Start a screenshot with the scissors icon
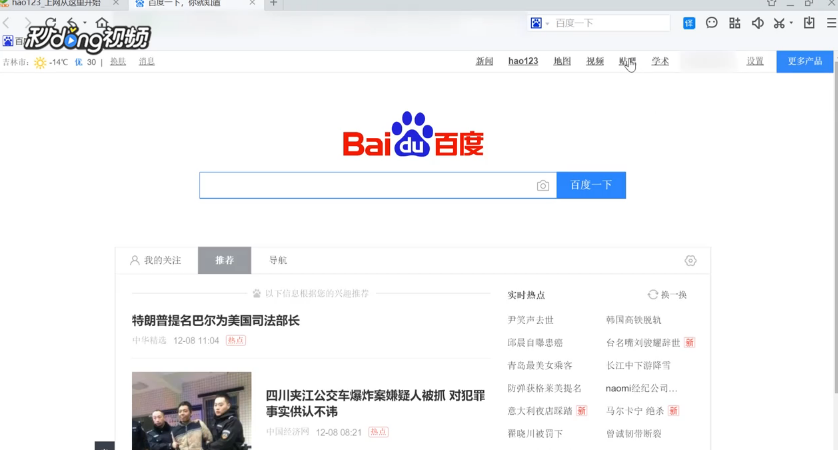This screenshot has width=838, height=450. tap(779, 23)
